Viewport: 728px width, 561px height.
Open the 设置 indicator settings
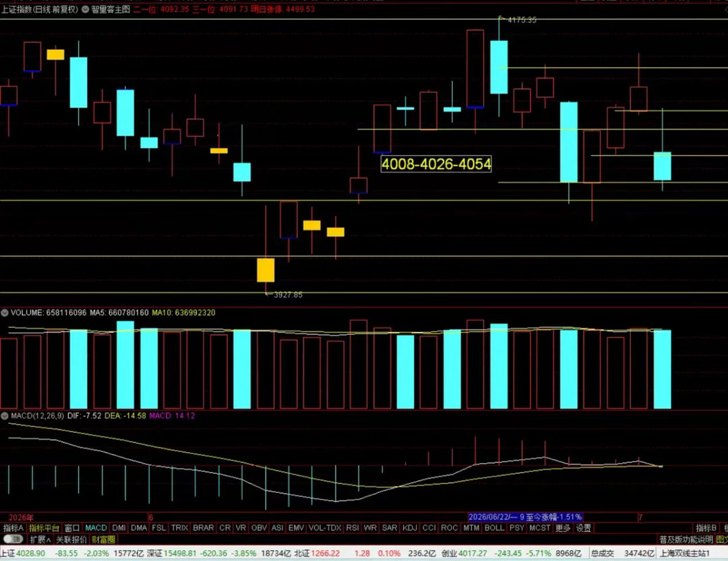(584, 528)
